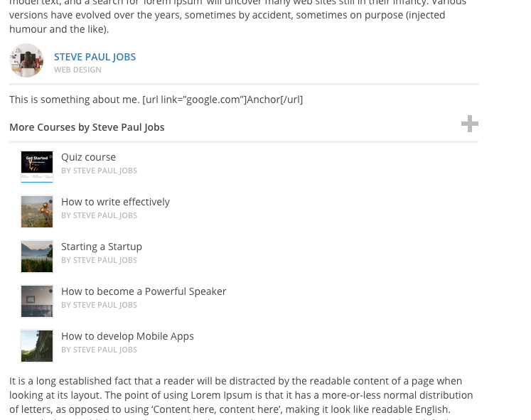Open How to write effectively course
Image resolution: width=531 pixels, height=420 pixels.
(x=115, y=202)
